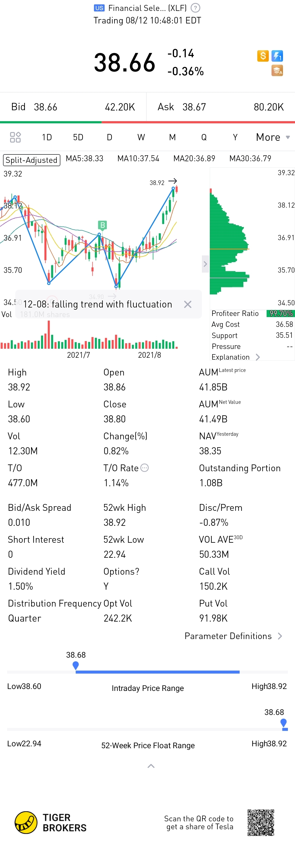Dismiss the falling trend notification
This screenshot has height=868, width=295.
[x=188, y=304]
